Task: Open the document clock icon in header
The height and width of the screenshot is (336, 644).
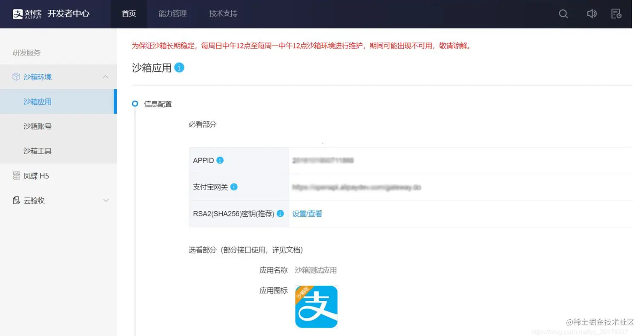Action: coord(616,14)
